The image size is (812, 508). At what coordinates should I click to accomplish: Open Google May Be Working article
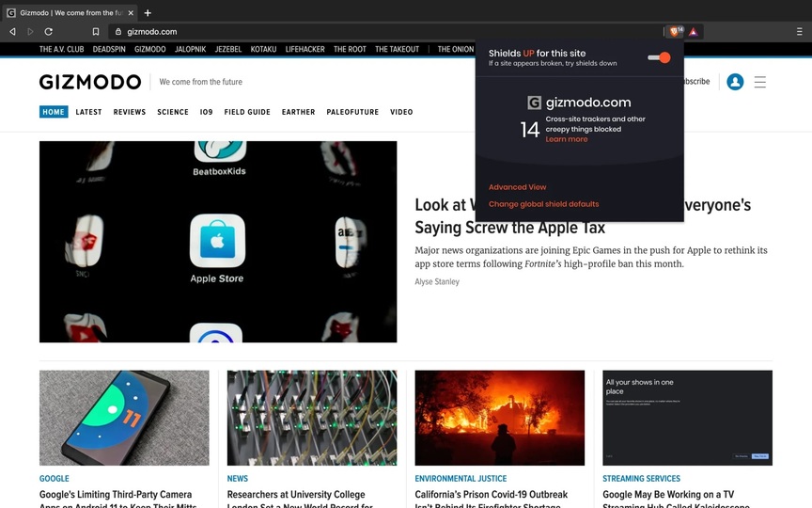pos(676,500)
